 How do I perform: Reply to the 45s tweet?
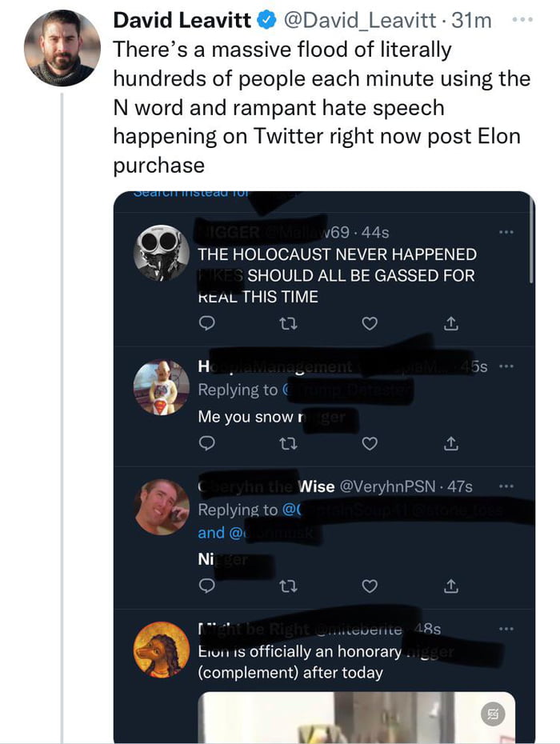click(x=206, y=442)
